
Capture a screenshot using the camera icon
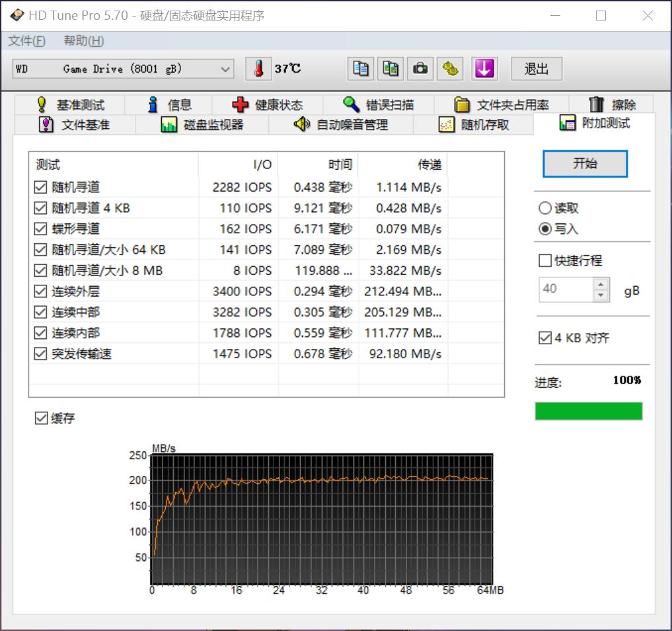[420, 69]
